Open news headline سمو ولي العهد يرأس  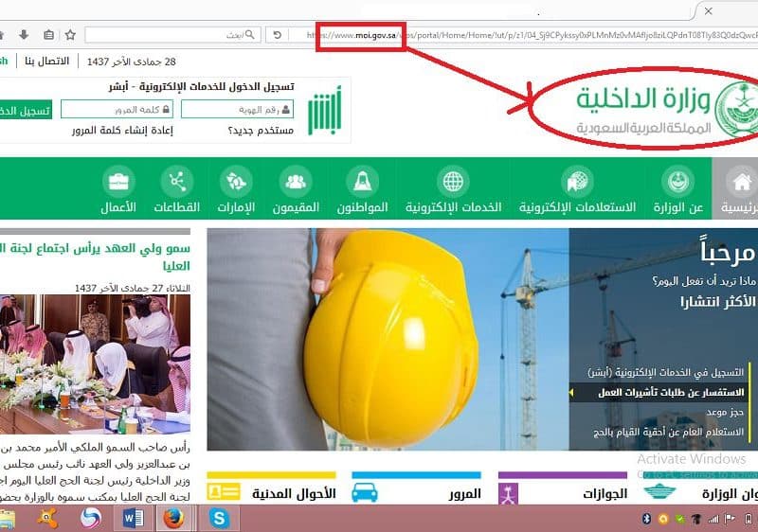coord(96,257)
